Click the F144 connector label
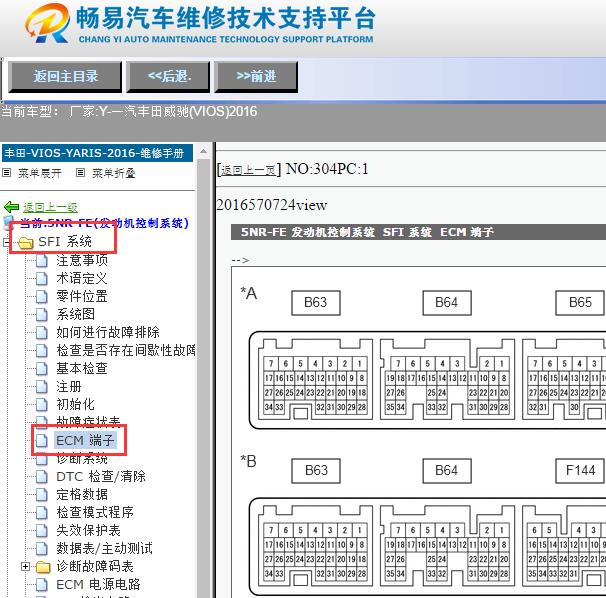Image resolution: width=606 pixels, height=598 pixels. pyautogui.click(x=580, y=470)
